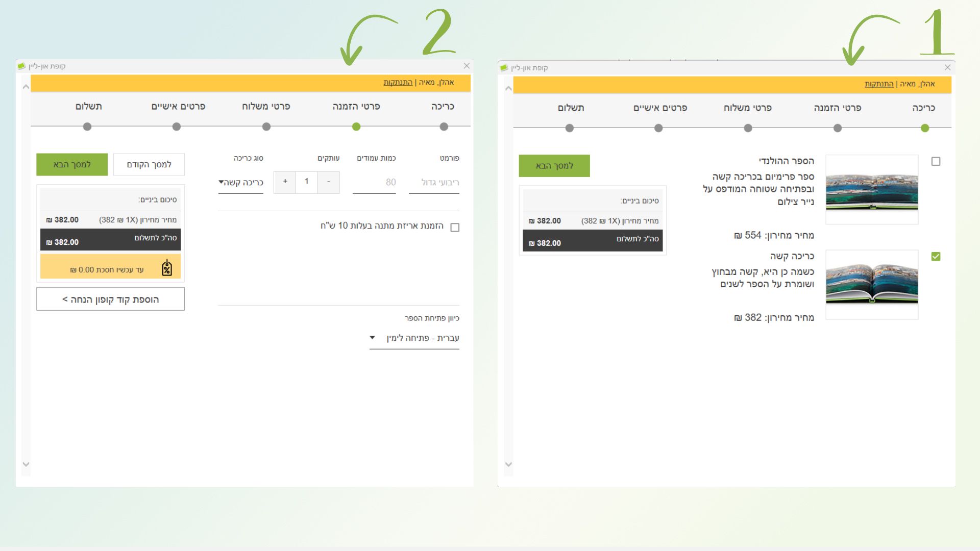
Task: Click the discount tag icon in left summary
Action: (x=167, y=267)
